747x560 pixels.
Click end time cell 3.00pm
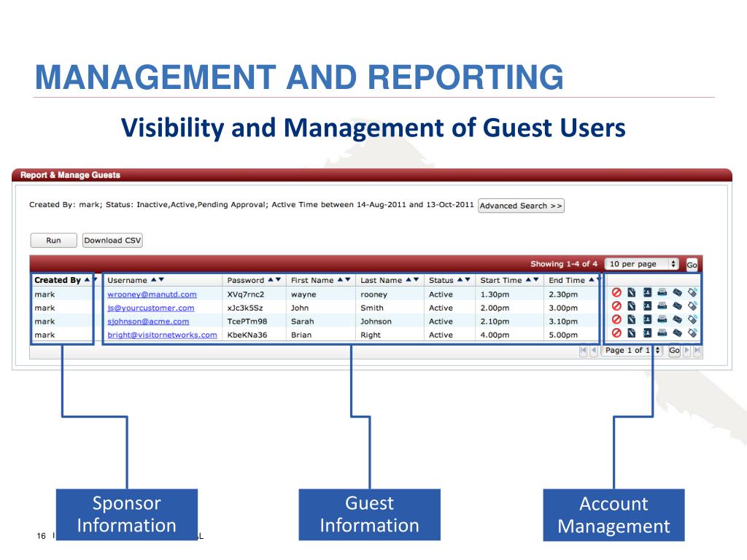click(x=563, y=308)
